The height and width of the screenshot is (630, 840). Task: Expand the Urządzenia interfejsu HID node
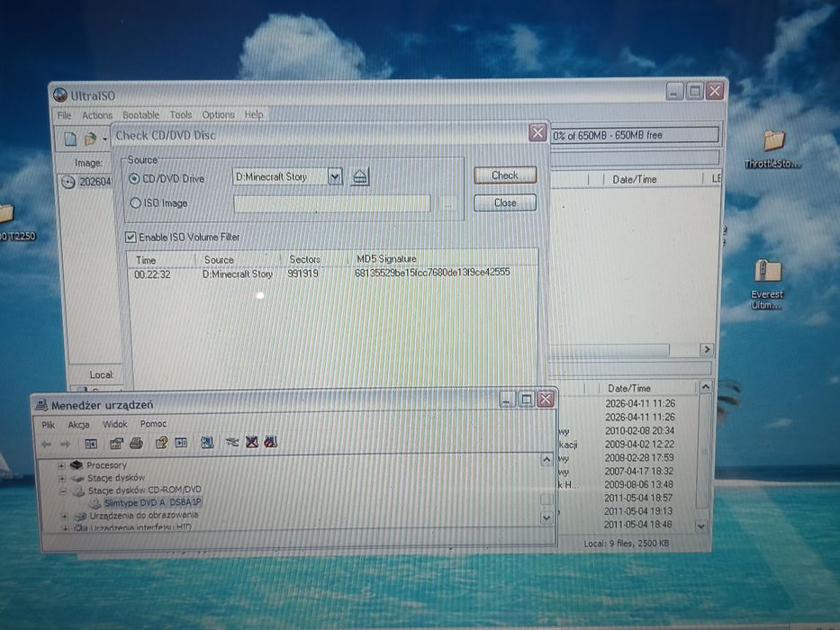pyautogui.click(x=65, y=527)
